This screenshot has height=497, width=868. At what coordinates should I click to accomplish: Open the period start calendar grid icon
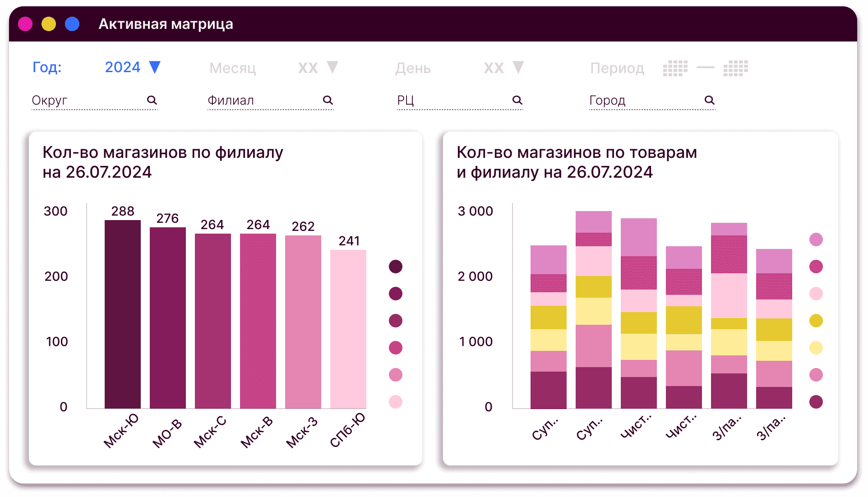675,68
